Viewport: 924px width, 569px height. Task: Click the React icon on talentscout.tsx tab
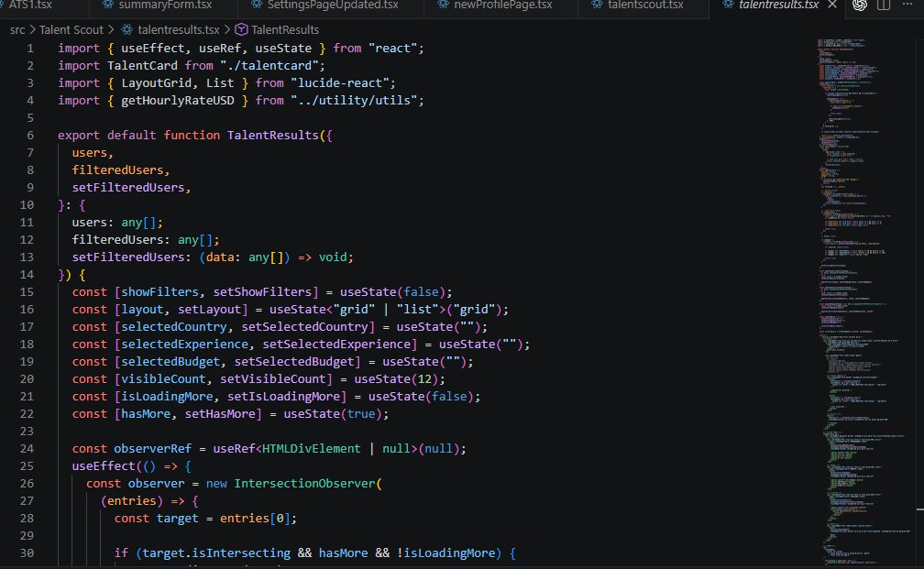click(597, 5)
